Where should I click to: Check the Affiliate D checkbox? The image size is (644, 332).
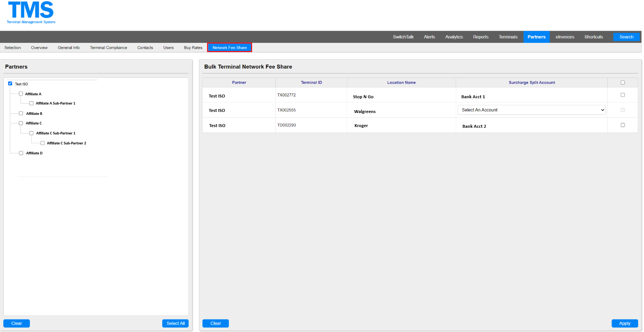coord(21,153)
